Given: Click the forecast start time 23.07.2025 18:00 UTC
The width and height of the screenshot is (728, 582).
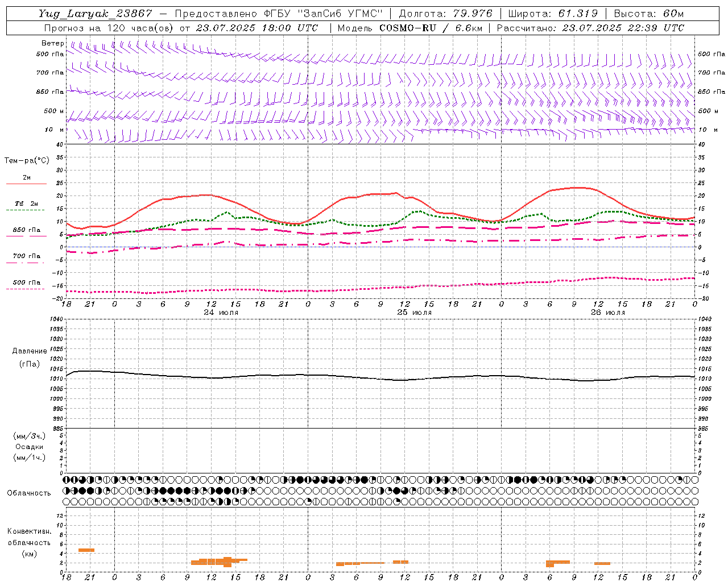Looking at the screenshot, I should [x=257, y=28].
